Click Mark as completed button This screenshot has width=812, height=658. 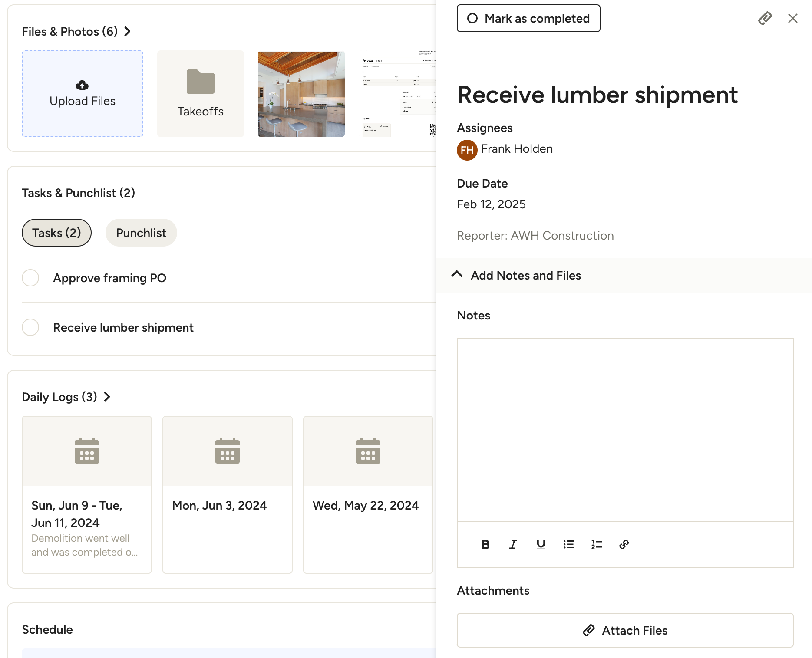click(528, 18)
